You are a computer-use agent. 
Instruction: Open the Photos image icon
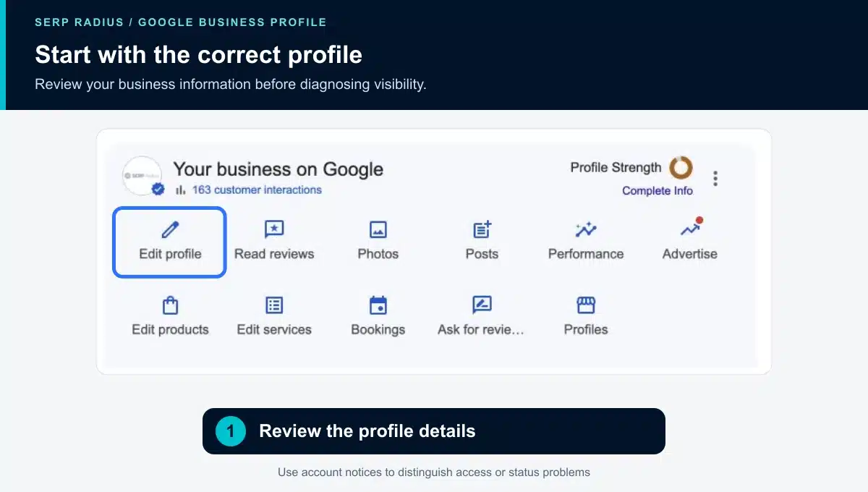378,230
